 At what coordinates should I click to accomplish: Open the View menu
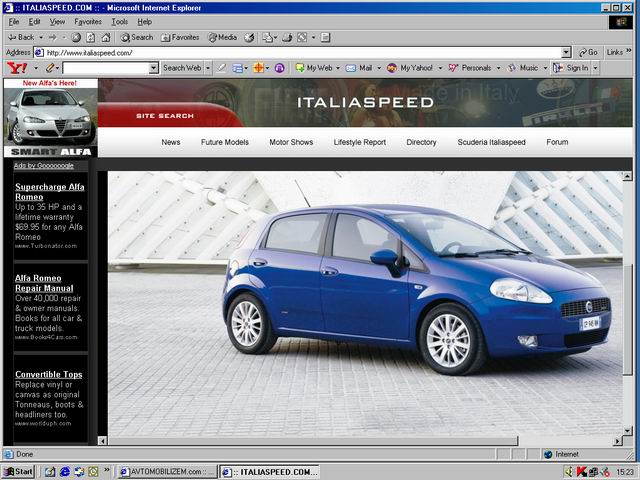click(57, 22)
